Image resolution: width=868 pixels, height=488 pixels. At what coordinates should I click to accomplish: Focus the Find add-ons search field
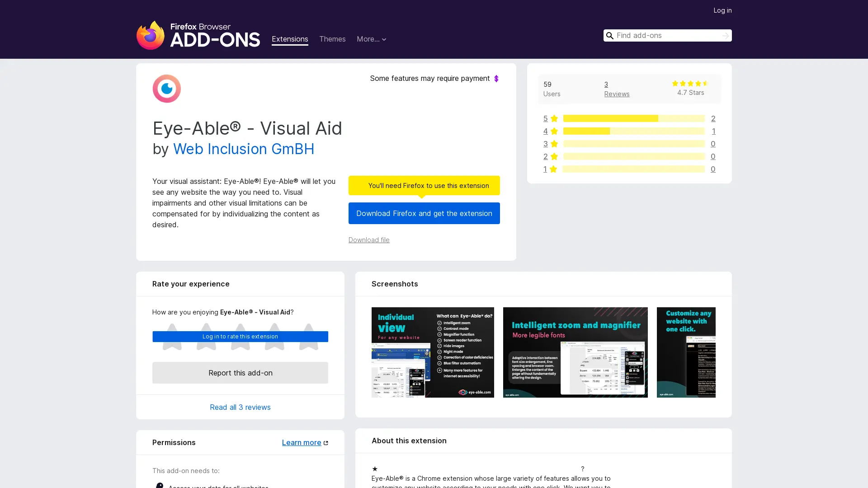(665, 36)
